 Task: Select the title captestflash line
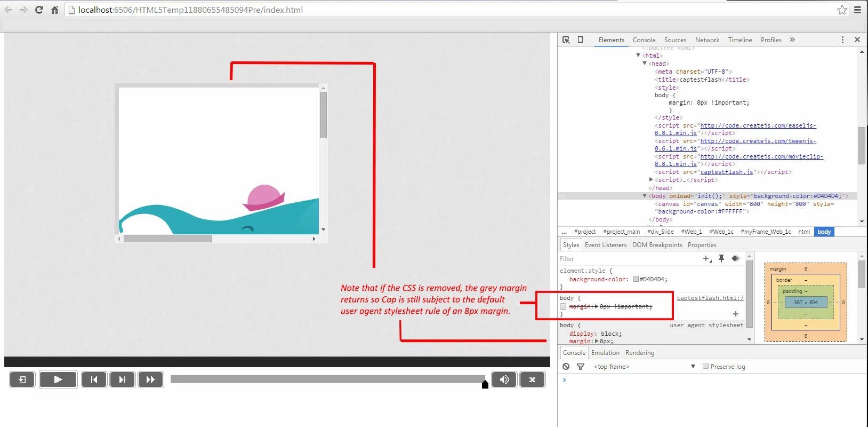(x=702, y=80)
